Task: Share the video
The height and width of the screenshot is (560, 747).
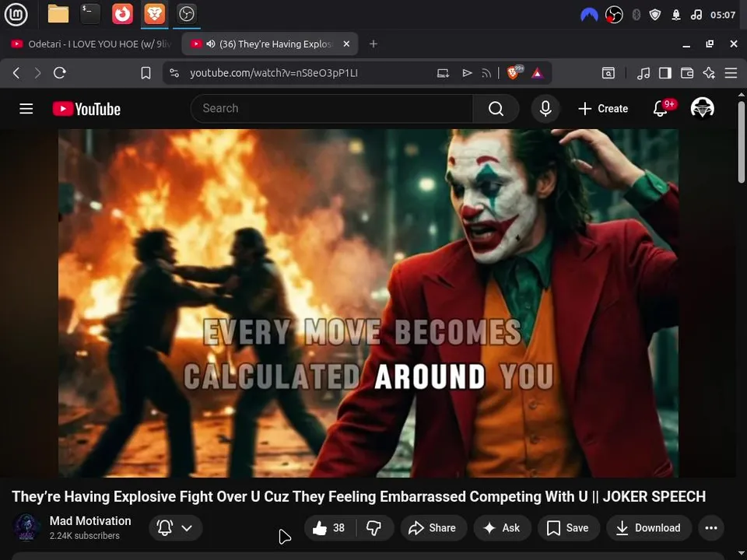Action: 433,527
